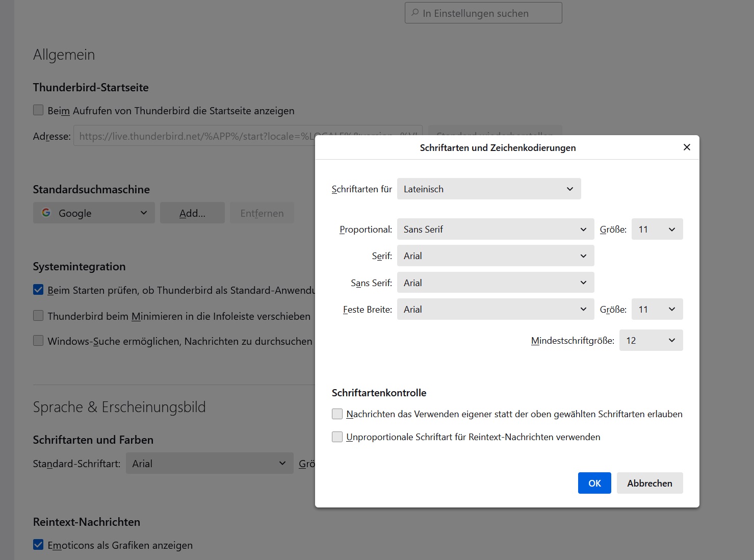Uncheck Emoticons als Grafiken anzeigen
The width and height of the screenshot is (754, 560).
(38, 545)
